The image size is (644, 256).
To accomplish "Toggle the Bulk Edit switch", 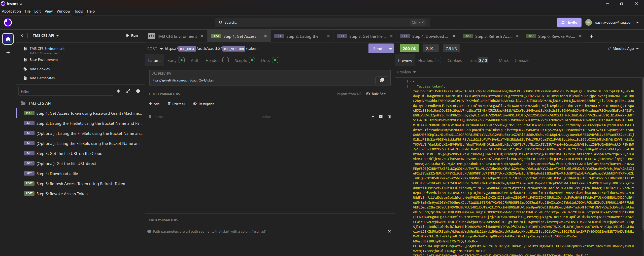I will [x=368, y=94].
